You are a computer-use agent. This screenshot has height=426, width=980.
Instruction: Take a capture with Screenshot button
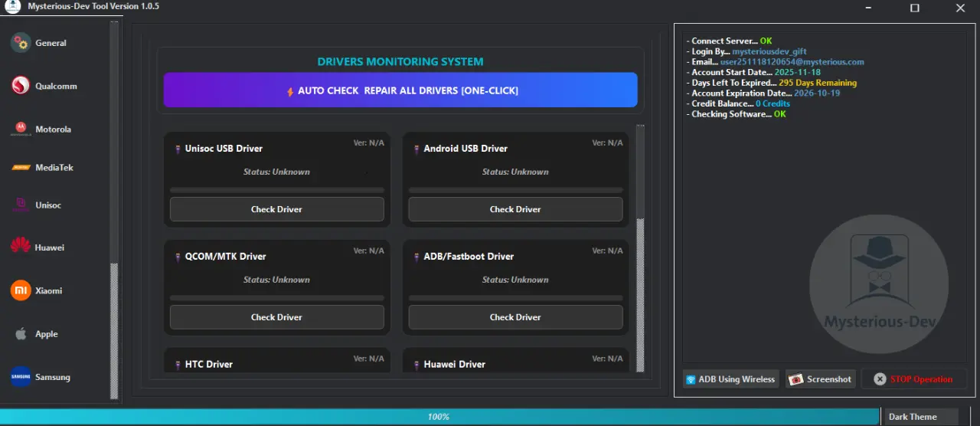click(821, 379)
